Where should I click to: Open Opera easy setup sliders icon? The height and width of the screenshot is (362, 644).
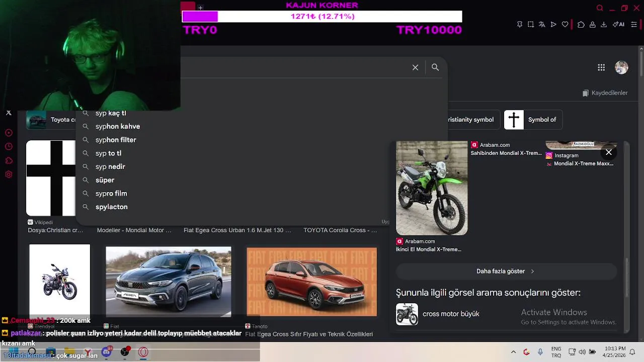634,24
